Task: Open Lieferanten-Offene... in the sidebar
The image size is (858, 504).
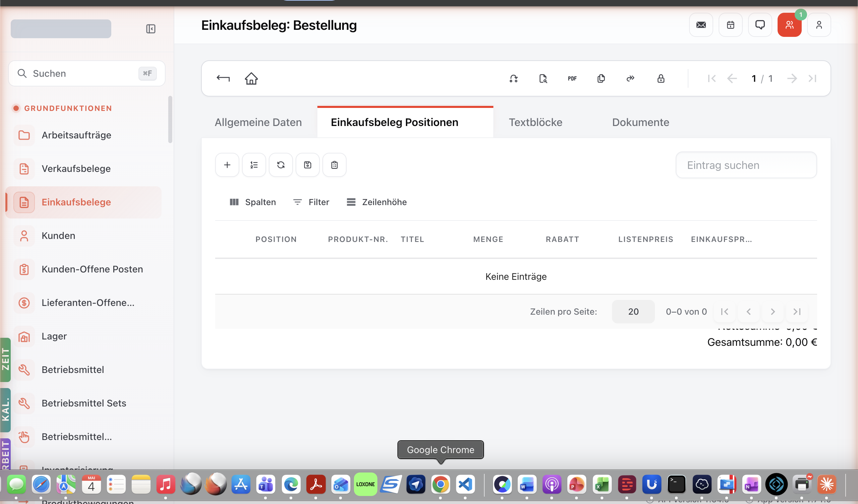Action: point(83,303)
